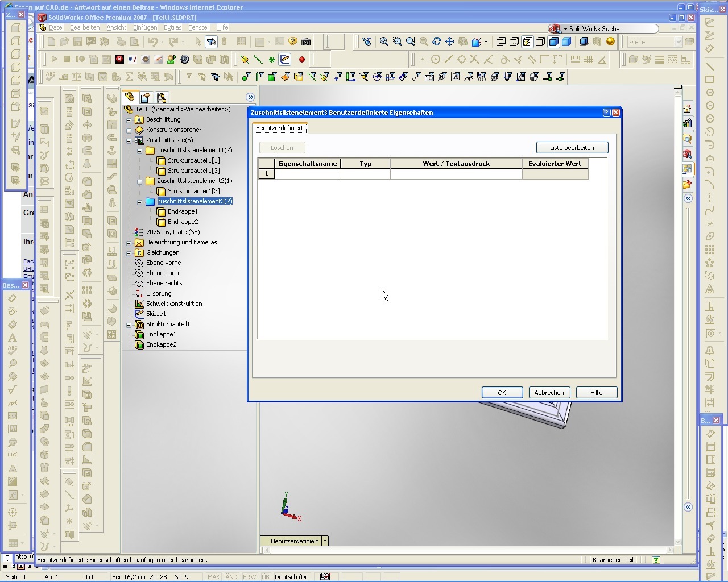This screenshot has height=582, width=728.
Task: Click the Liste bearbeiten button
Action: 572,148
